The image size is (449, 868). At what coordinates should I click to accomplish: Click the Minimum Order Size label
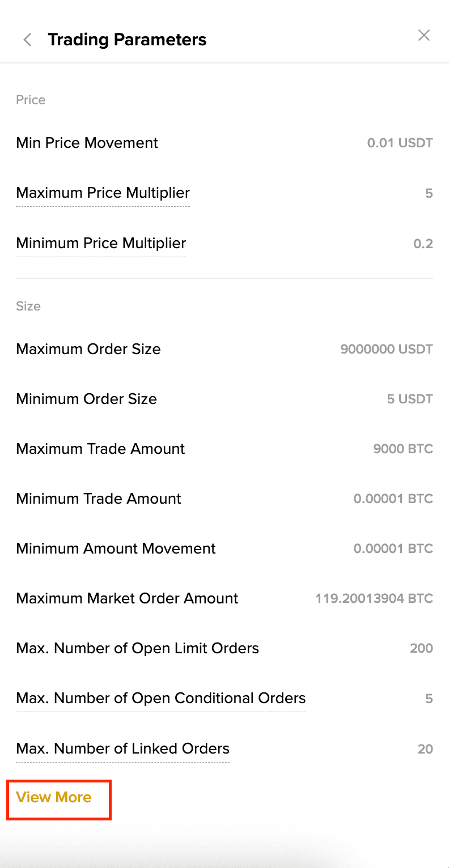(x=86, y=399)
